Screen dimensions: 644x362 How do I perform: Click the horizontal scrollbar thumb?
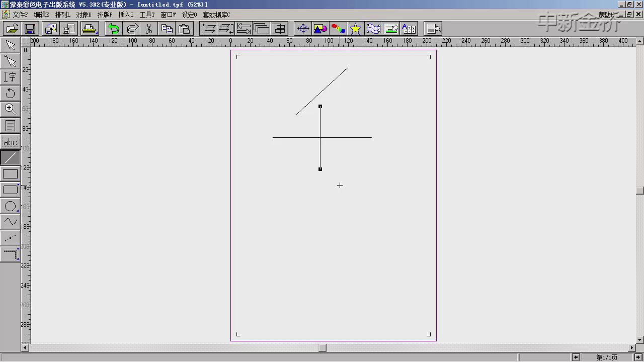tap(323, 347)
